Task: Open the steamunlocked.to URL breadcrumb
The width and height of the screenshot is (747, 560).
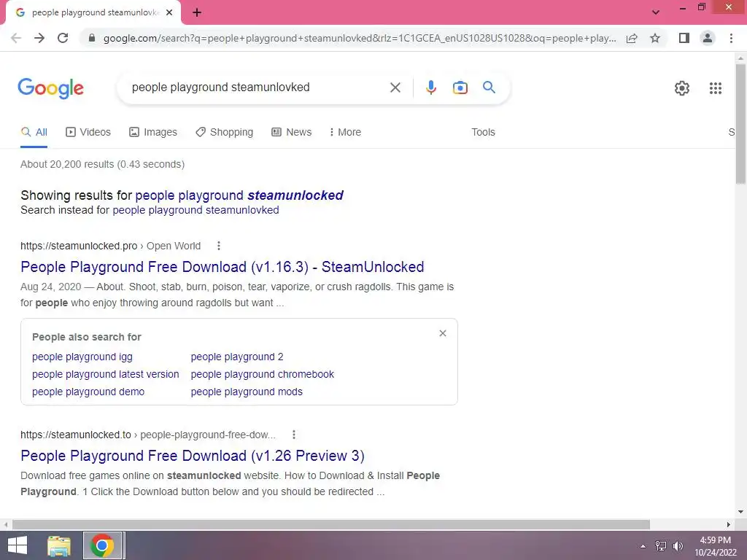Action: click(x=147, y=435)
